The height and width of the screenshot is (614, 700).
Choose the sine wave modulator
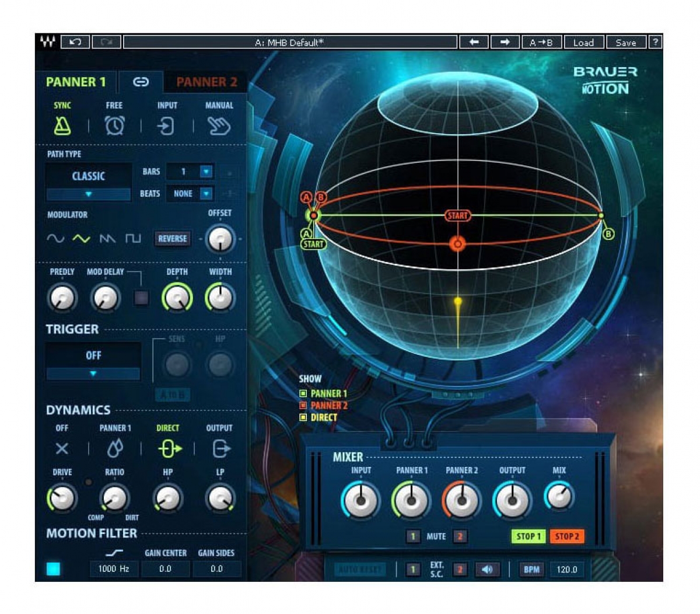[x=55, y=238]
